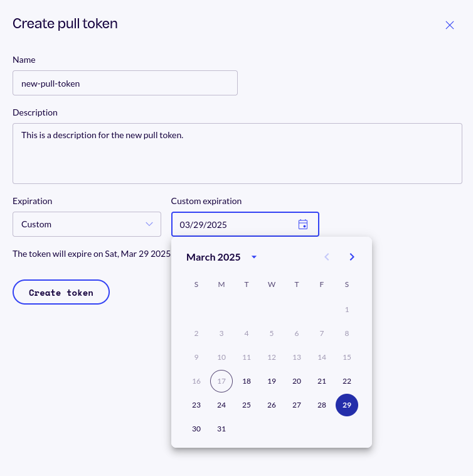Choose March 28 as the date
The image size is (473, 476).
(x=322, y=405)
